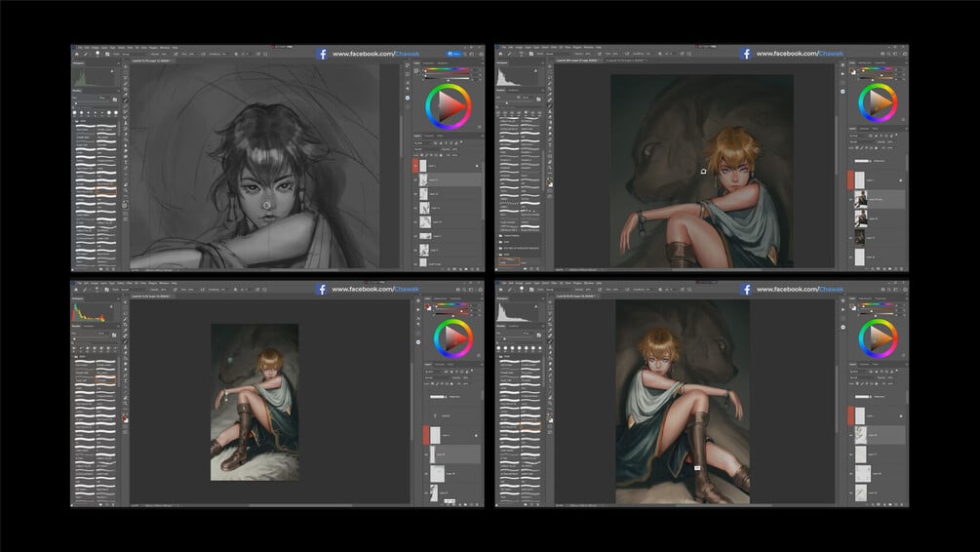Click the blue round panel icon in top-left window

click(x=409, y=98)
